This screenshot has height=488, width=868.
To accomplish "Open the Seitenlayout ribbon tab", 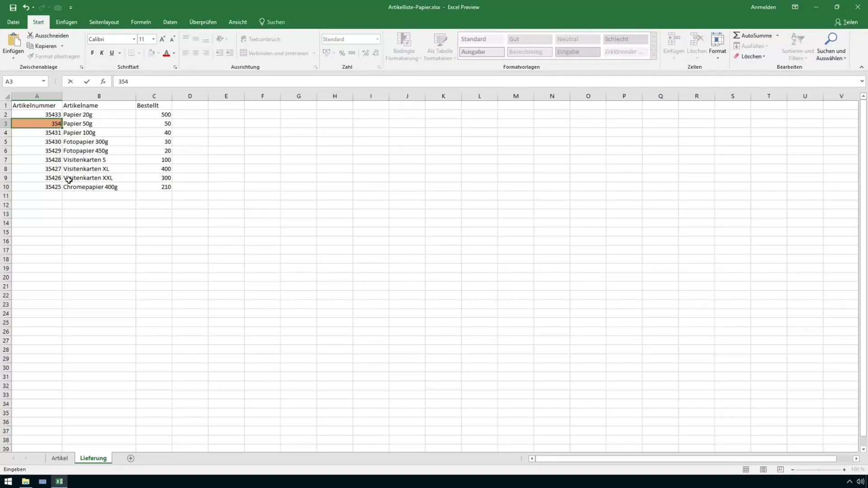I will 104,22.
